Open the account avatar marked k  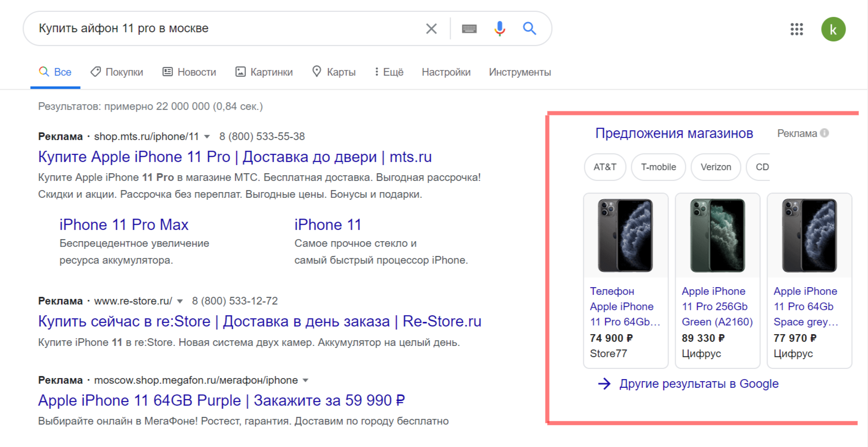pyautogui.click(x=833, y=30)
